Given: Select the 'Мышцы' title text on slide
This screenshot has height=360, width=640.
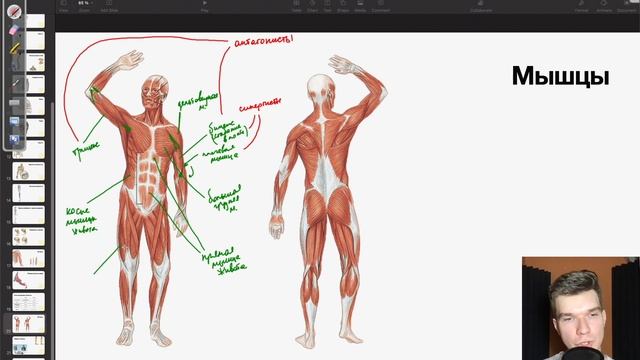Looking at the screenshot, I should pos(560,76).
